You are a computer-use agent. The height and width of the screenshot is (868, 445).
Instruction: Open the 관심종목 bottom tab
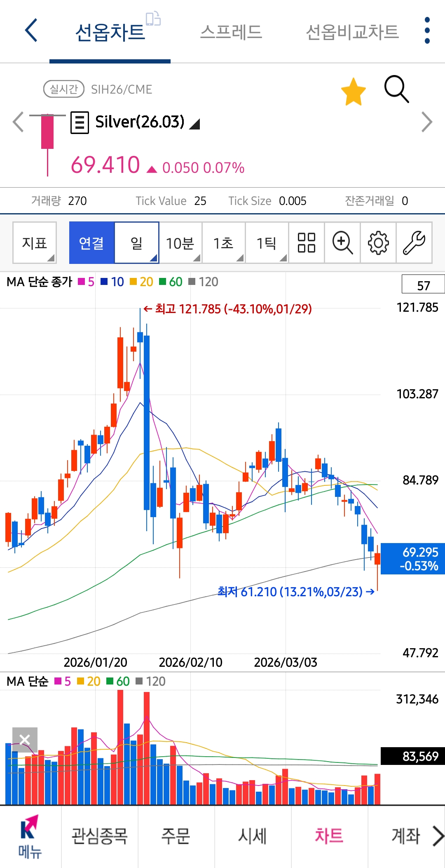coord(100,836)
